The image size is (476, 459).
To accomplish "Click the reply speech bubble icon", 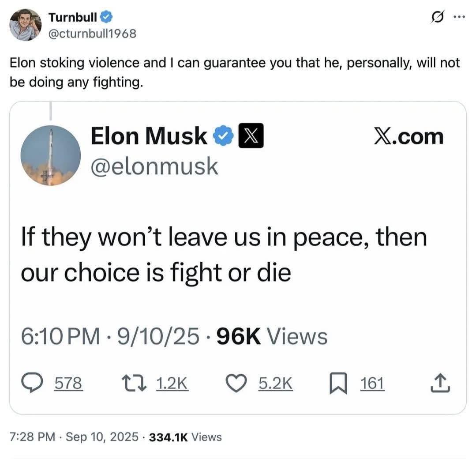I will [31, 384].
